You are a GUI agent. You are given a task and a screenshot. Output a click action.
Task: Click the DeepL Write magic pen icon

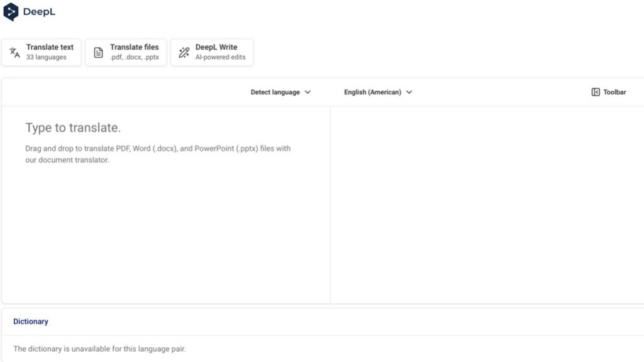[184, 53]
